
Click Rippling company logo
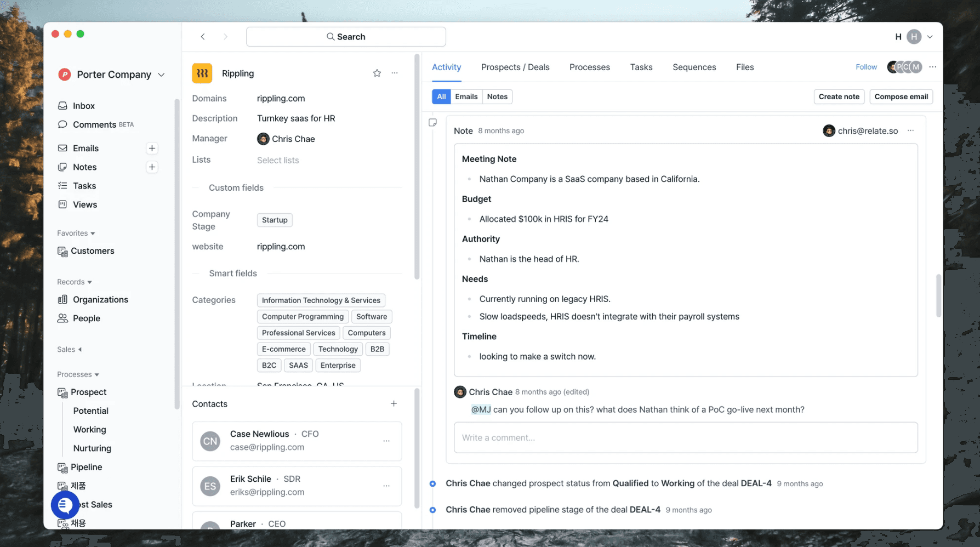[x=202, y=73]
